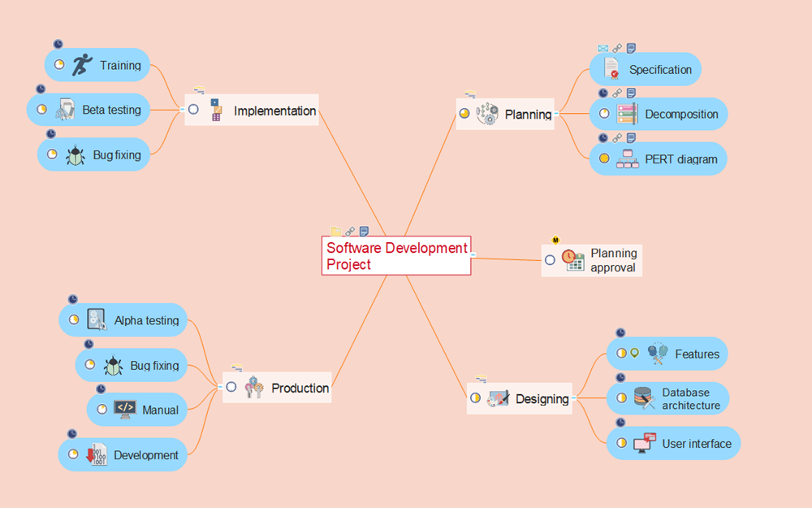Click the folder attachment icon above Software Development Project
This screenshot has width=812, height=508.
[335, 230]
